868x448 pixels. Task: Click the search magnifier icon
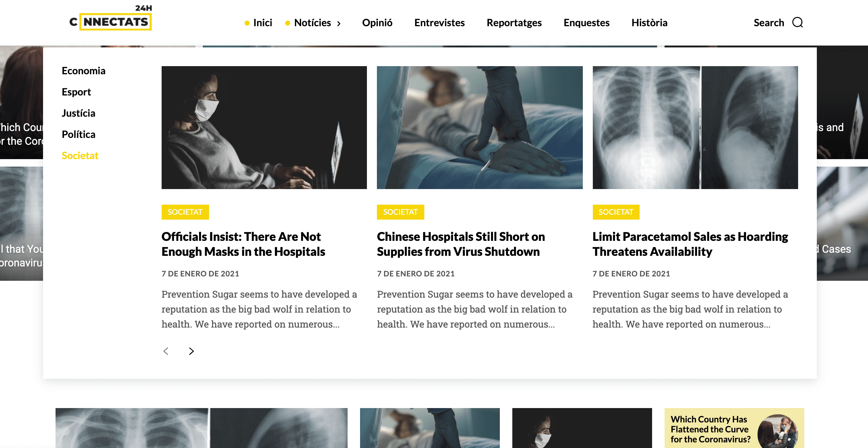797,22
